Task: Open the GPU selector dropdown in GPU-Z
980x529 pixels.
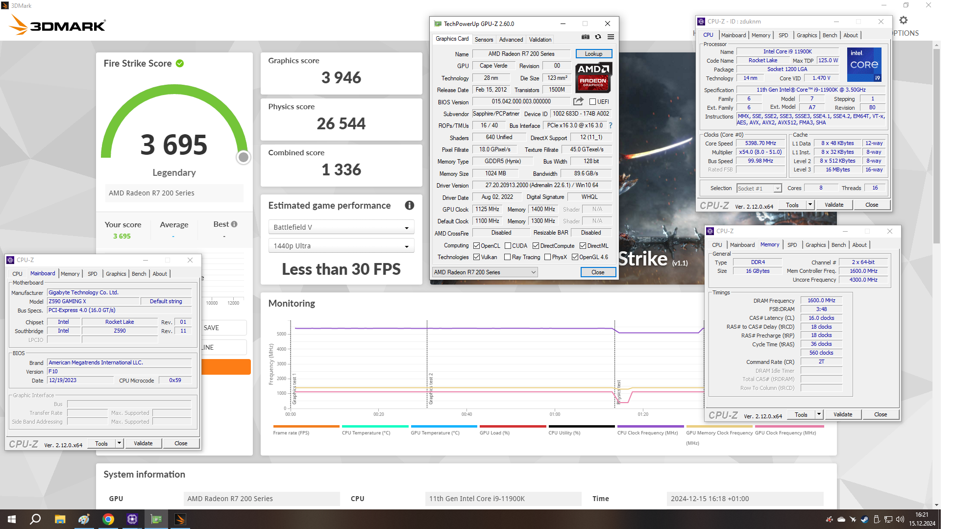Action: click(x=485, y=272)
